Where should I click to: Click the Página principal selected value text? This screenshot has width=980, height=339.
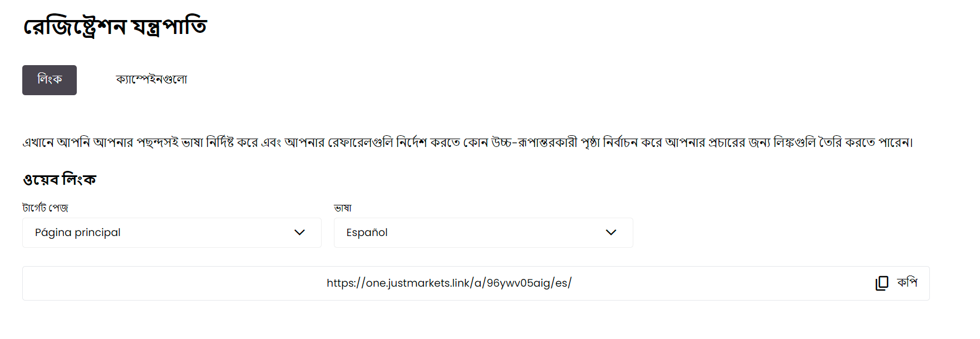(77, 233)
